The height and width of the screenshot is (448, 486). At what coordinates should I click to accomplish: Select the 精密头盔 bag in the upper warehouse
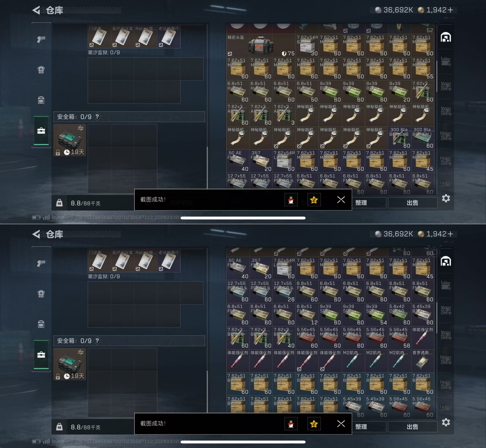(x=261, y=45)
